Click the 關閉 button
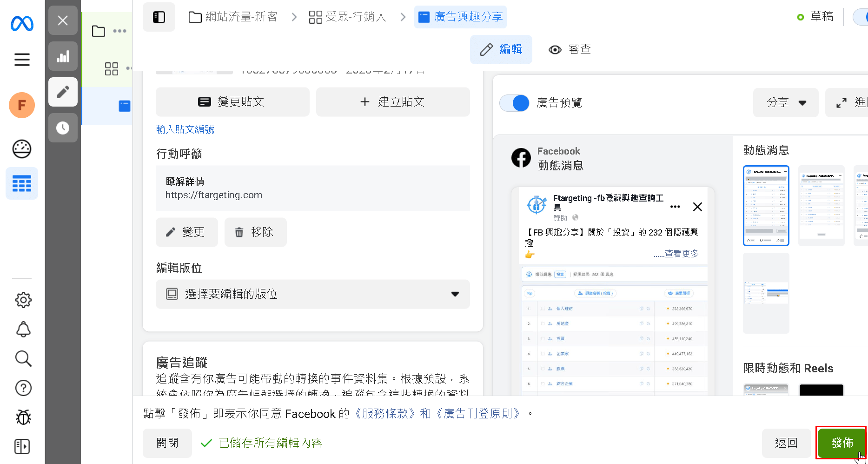 (167, 443)
